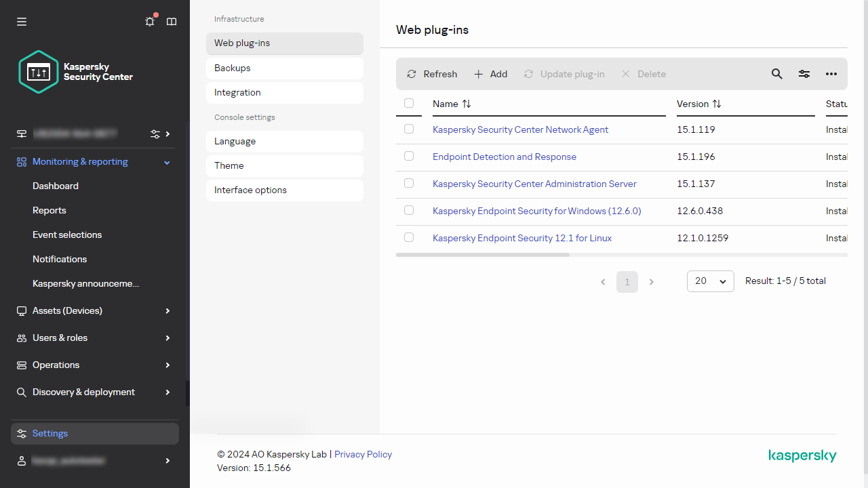Open Dashboard in the sidebar

tap(56, 186)
